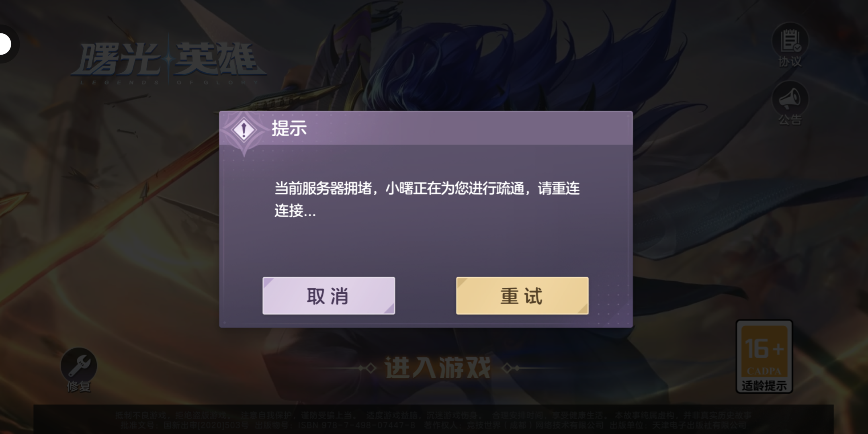Viewport: 868px width, 434px height.
Task: Click the footer health advisory text
Action: pyautogui.click(x=433, y=415)
